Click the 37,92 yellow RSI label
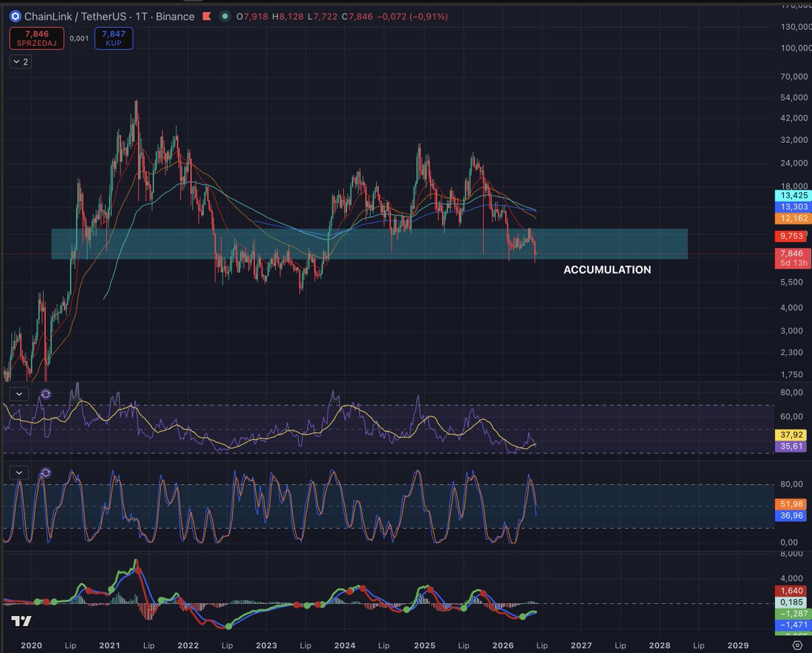812x653 pixels. pyautogui.click(x=792, y=435)
